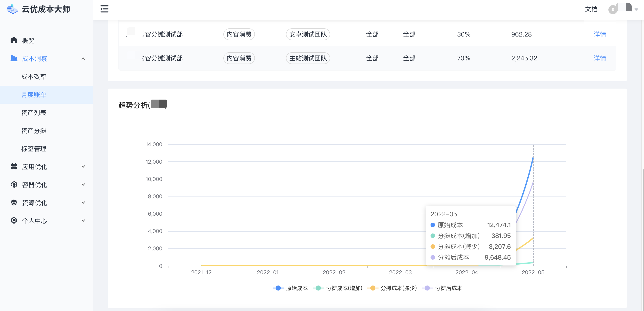Click the 2,245.32 cost value
The width and height of the screenshot is (644, 311).
524,58
